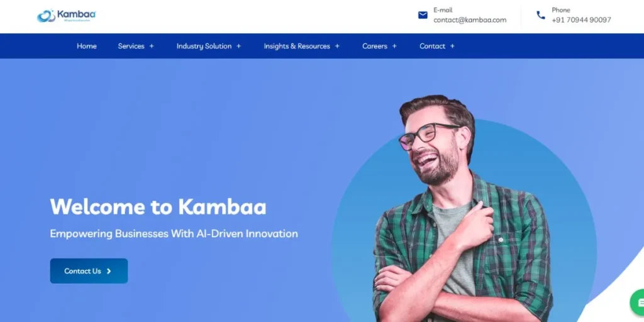Click the laughing man hero image
Screen dimensions: 644x322
click(463, 209)
